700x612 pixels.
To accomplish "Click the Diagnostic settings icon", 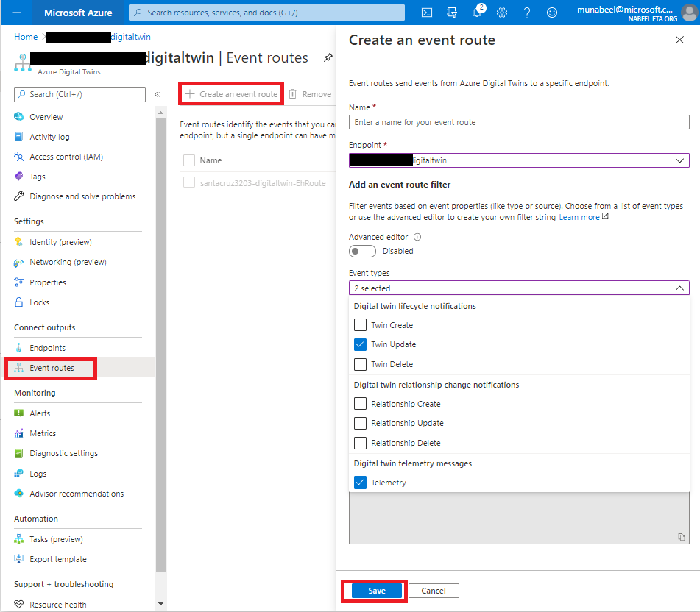I will tap(18, 454).
